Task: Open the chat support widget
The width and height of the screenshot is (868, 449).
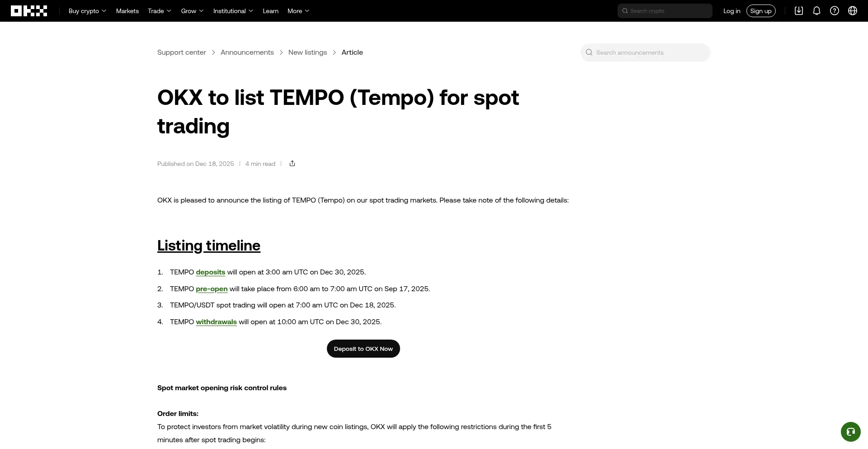Action: 850,431
